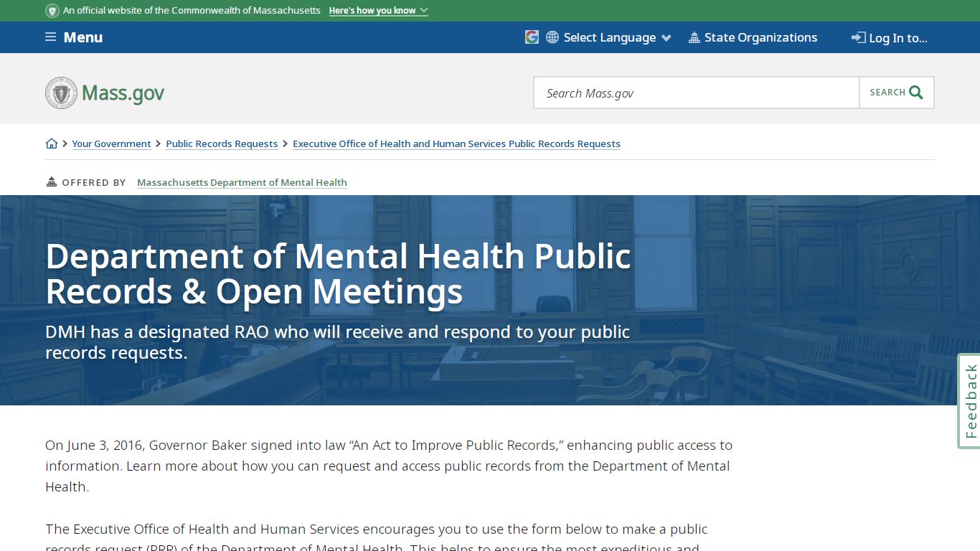Screen dimensions: 980x551
Task: Click the Google Translate icon
Action: (532, 37)
